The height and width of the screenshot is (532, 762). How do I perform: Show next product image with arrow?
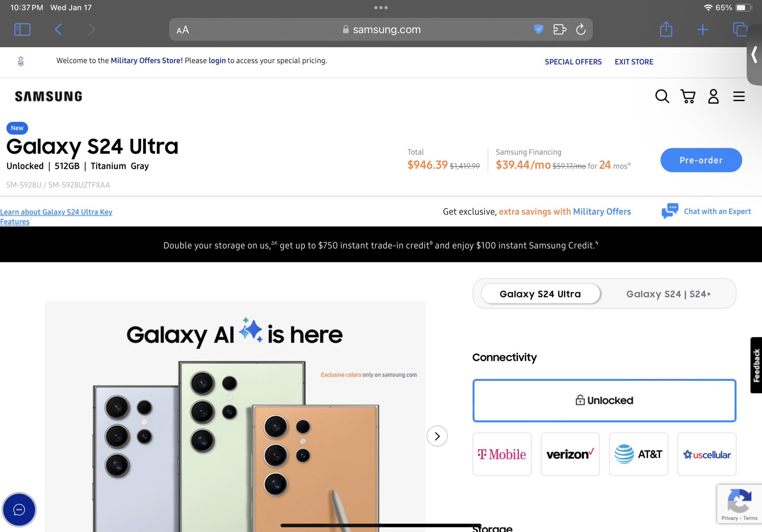click(437, 436)
